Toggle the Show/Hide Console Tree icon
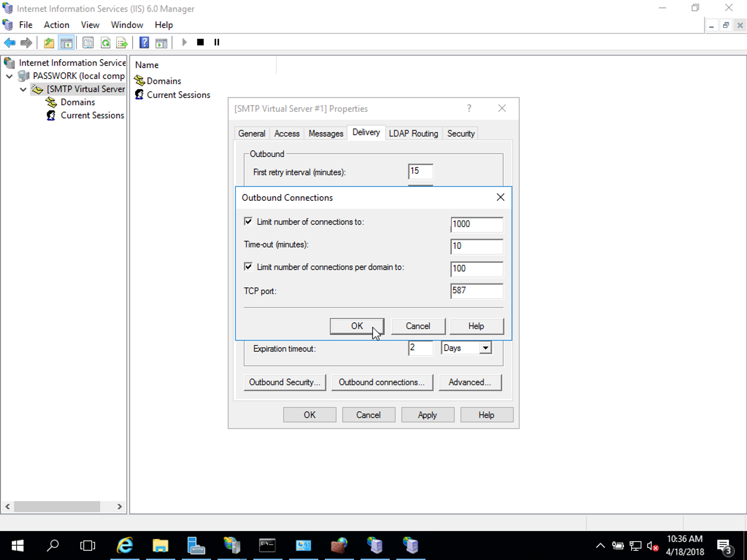 (x=66, y=42)
